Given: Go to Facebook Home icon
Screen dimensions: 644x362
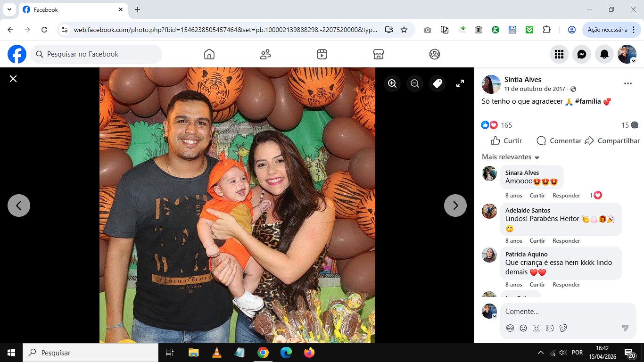Looking at the screenshot, I should (x=209, y=54).
